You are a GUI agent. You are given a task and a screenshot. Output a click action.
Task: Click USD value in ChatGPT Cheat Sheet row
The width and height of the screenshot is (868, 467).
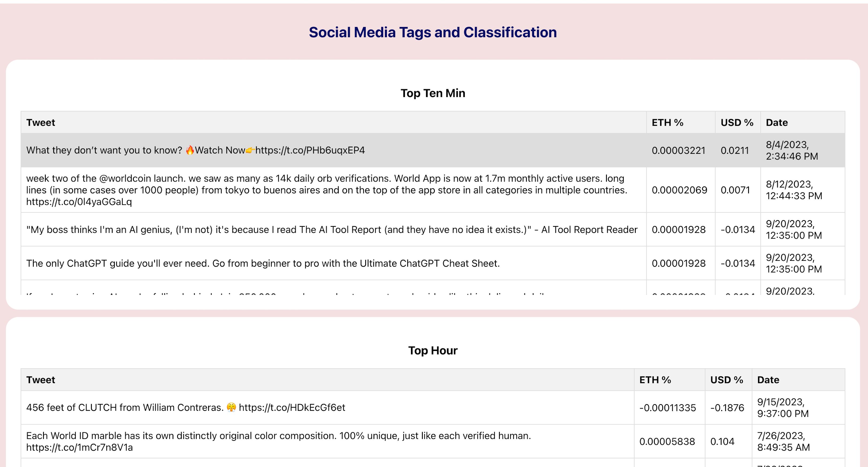click(738, 263)
